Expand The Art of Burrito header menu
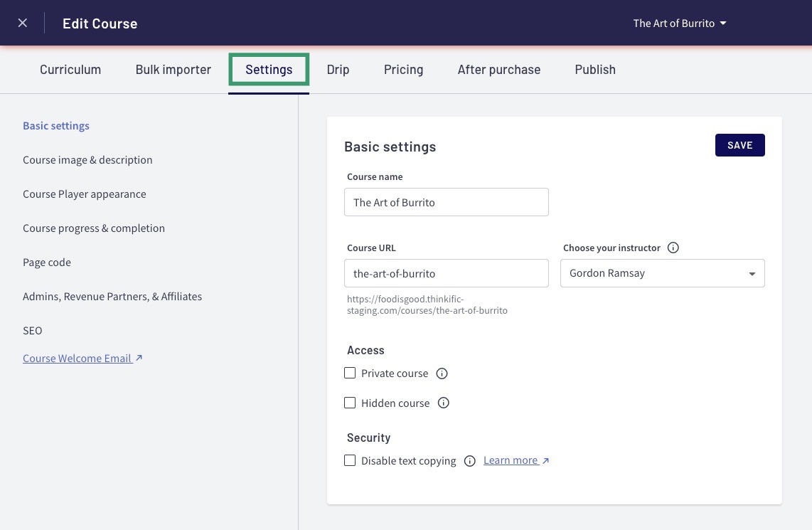812x530 pixels. pos(680,23)
